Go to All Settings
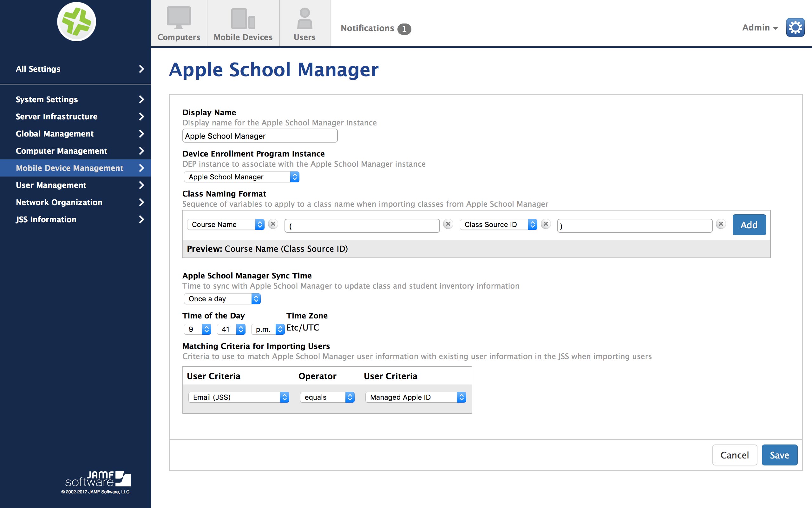This screenshot has width=812, height=508. click(x=75, y=69)
